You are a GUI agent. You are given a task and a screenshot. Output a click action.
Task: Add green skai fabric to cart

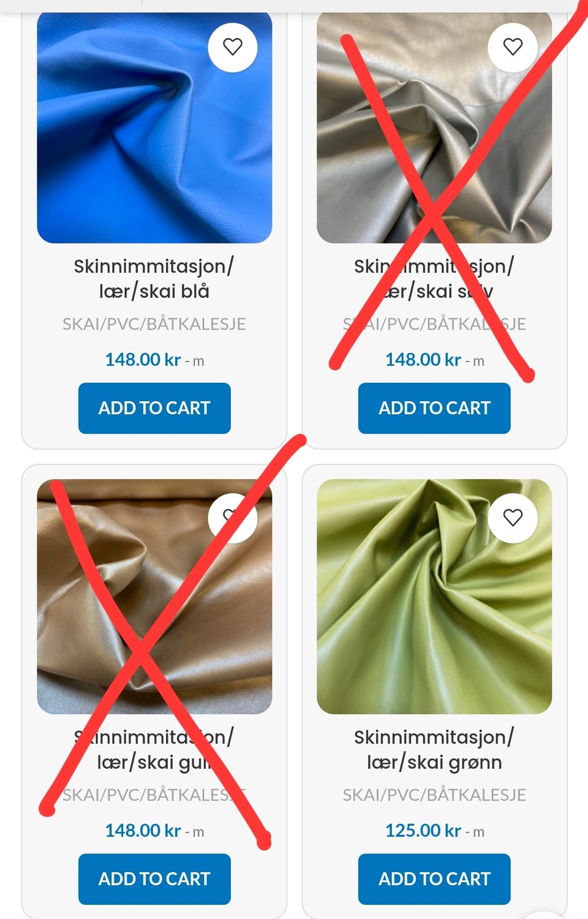434,879
